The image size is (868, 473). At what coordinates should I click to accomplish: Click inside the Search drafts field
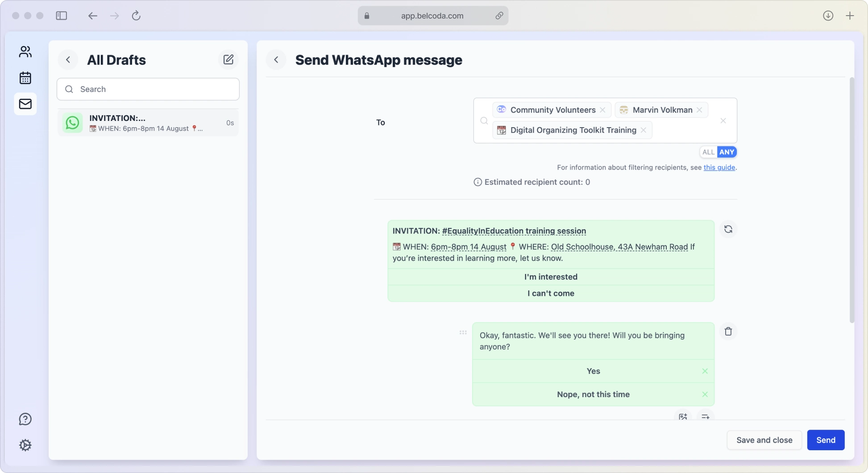pos(148,89)
